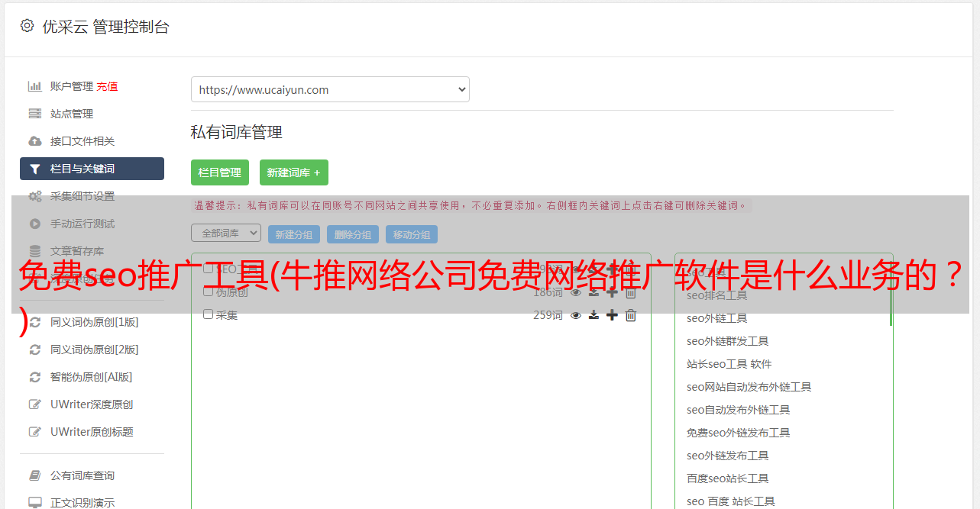Image resolution: width=980 pixels, height=509 pixels.
Task: Tick the checkbox for the SEO library row
Action: tap(208, 269)
